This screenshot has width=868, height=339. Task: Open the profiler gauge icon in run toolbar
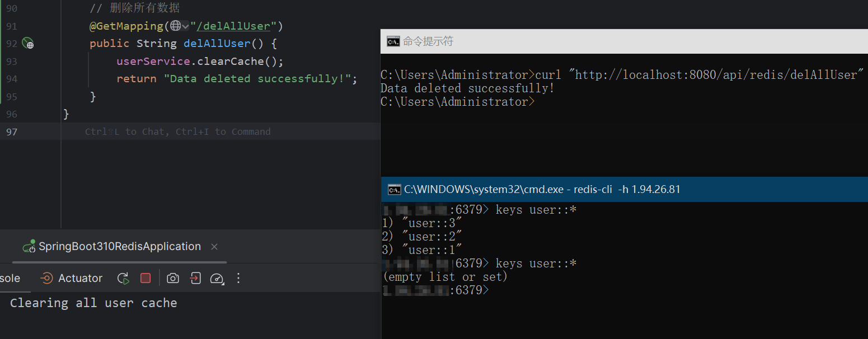tap(217, 278)
